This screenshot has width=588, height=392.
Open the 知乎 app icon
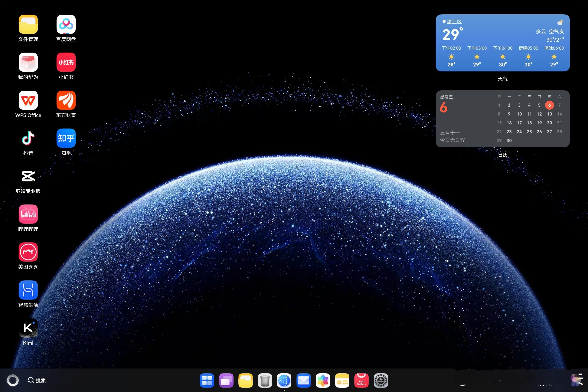tap(66, 138)
